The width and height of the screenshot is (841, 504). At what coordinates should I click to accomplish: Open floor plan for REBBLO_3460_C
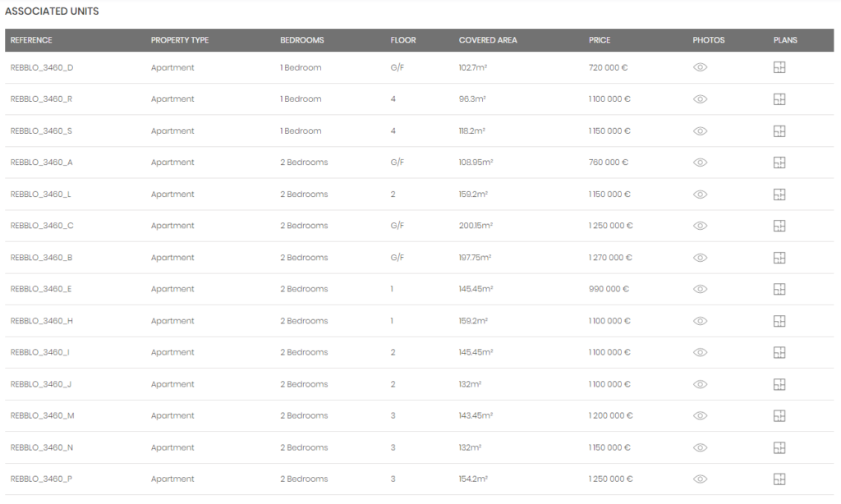tap(779, 226)
